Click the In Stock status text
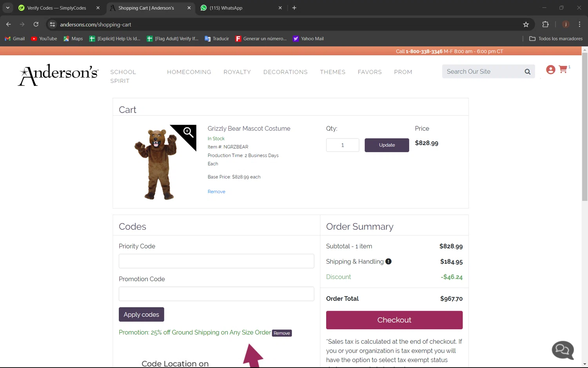 (x=216, y=138)
